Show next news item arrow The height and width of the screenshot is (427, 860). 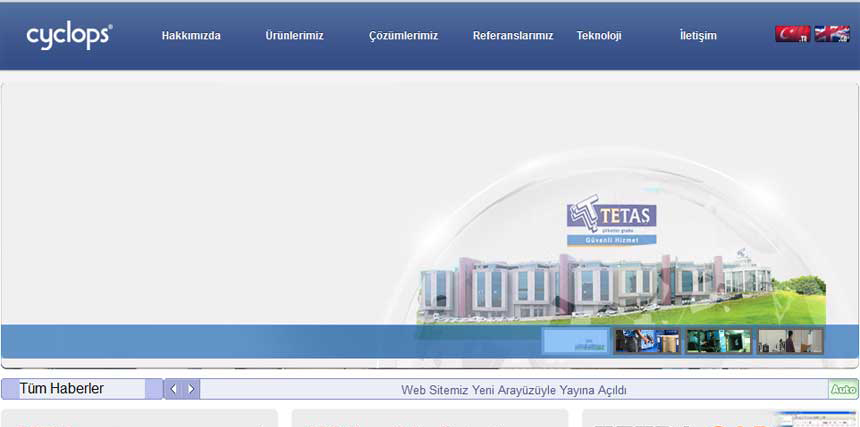point(191,389)
